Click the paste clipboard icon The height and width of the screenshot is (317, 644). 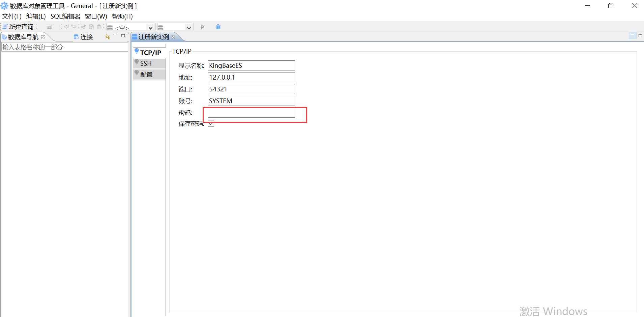[99, 27]
